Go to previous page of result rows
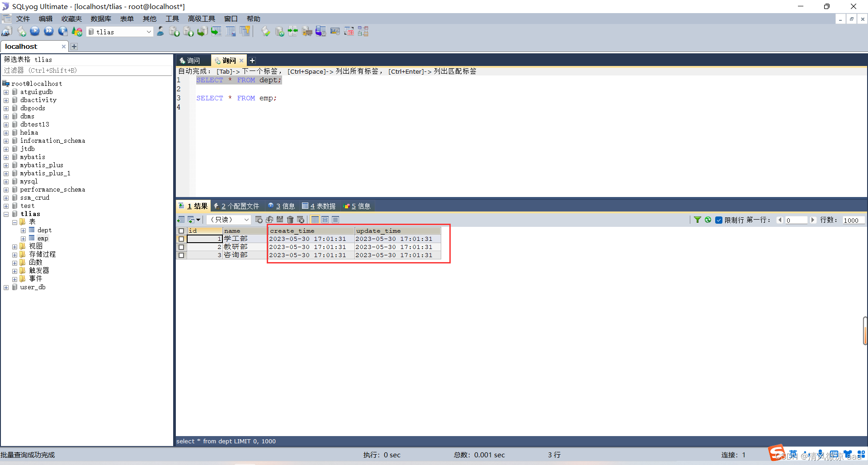The image size is (868, 465). (779, 220)
